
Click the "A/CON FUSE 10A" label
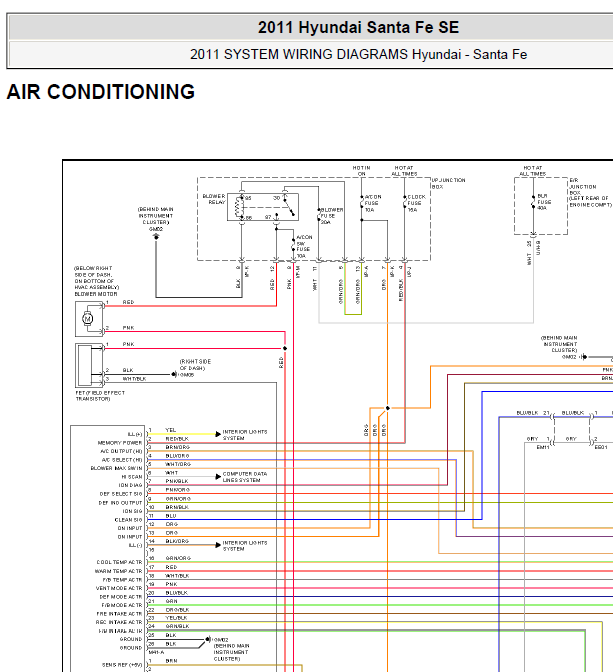click(x=373, y=203)
